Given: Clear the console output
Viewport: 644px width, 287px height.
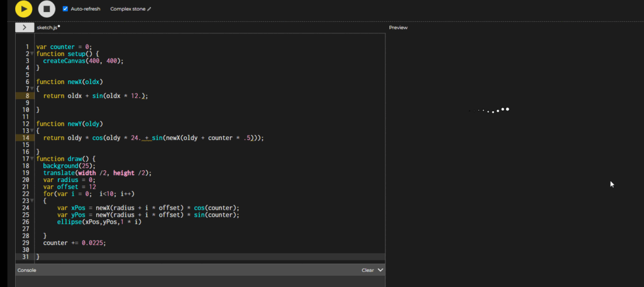Looking at the screenshot, I should (367, 270).
